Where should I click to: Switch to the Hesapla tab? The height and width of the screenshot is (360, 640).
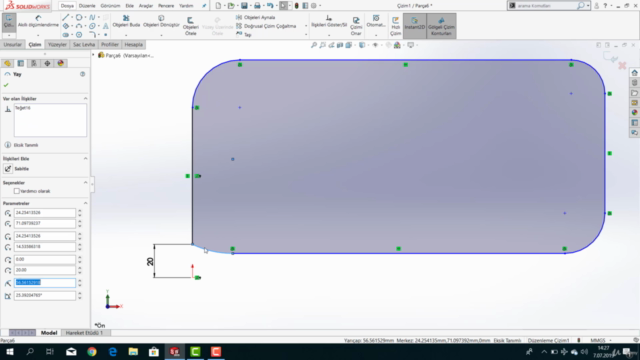(133, 44)
